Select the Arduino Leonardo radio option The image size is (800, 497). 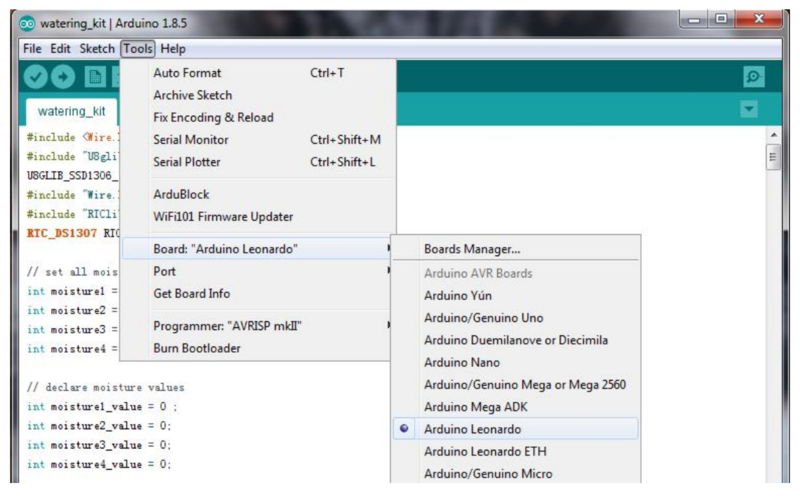516,429
